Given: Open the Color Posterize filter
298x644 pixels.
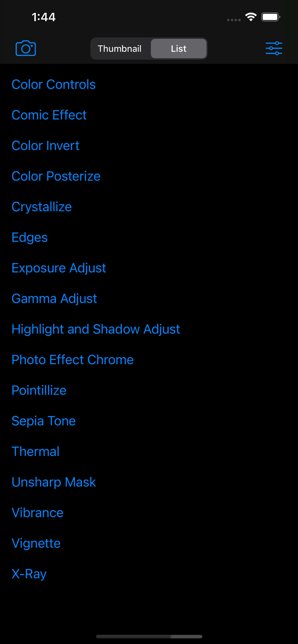Looking at the screenshot, I should [x=56, y=176].
